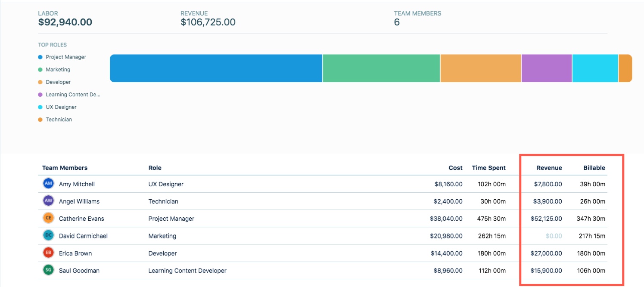Click Angel Williams' AW avatar icon
The image size is (644, 287).
[48, 201]
